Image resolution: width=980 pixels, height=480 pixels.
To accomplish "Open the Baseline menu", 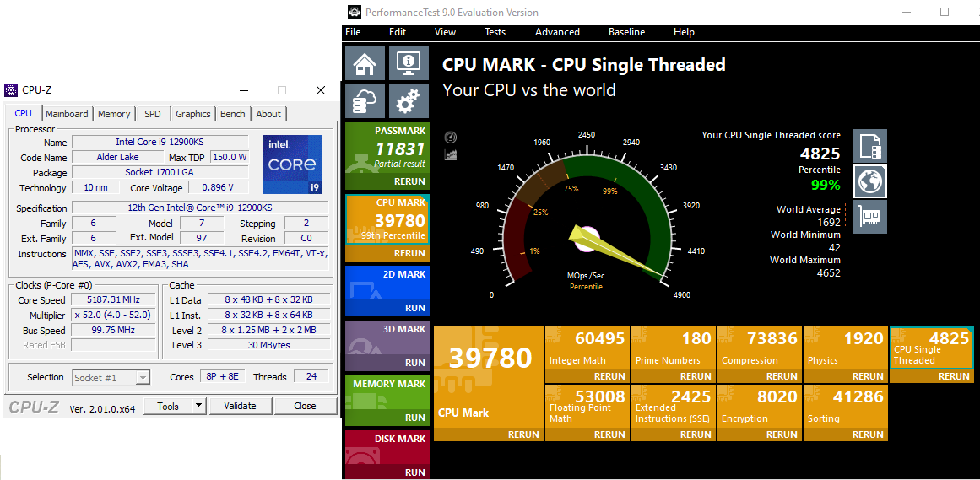I will coord(627,32).
